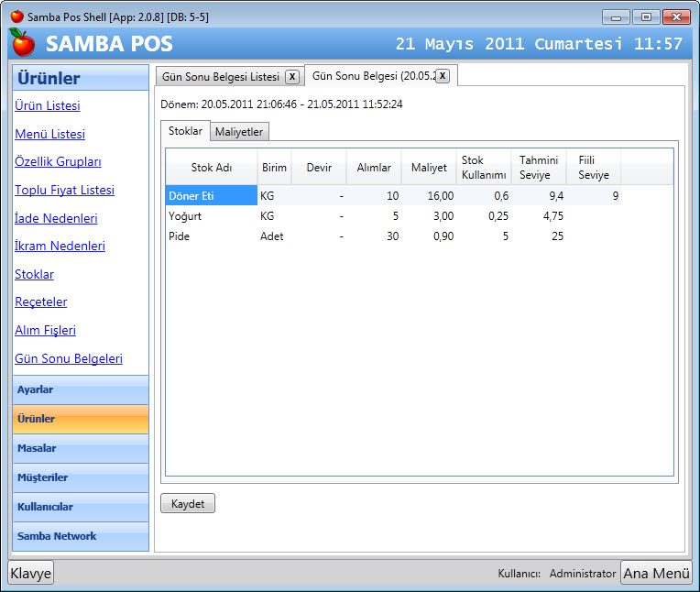Open the Alım Fişleri link

coord(45,330)
